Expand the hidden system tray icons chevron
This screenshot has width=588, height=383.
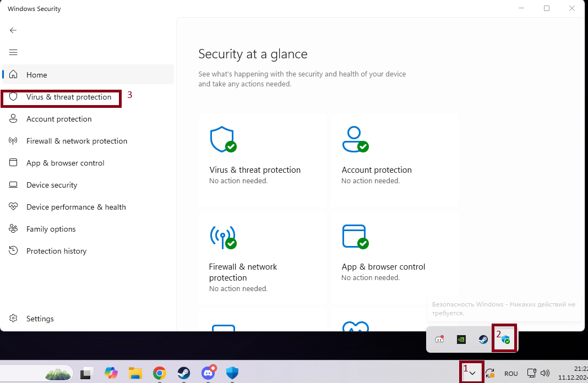pos(472,373)
